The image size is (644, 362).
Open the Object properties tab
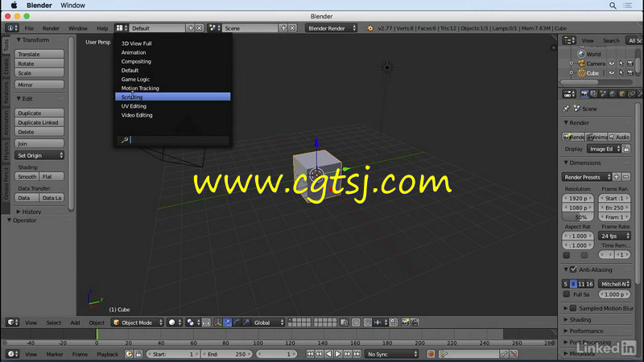click(x=621, y=94)
